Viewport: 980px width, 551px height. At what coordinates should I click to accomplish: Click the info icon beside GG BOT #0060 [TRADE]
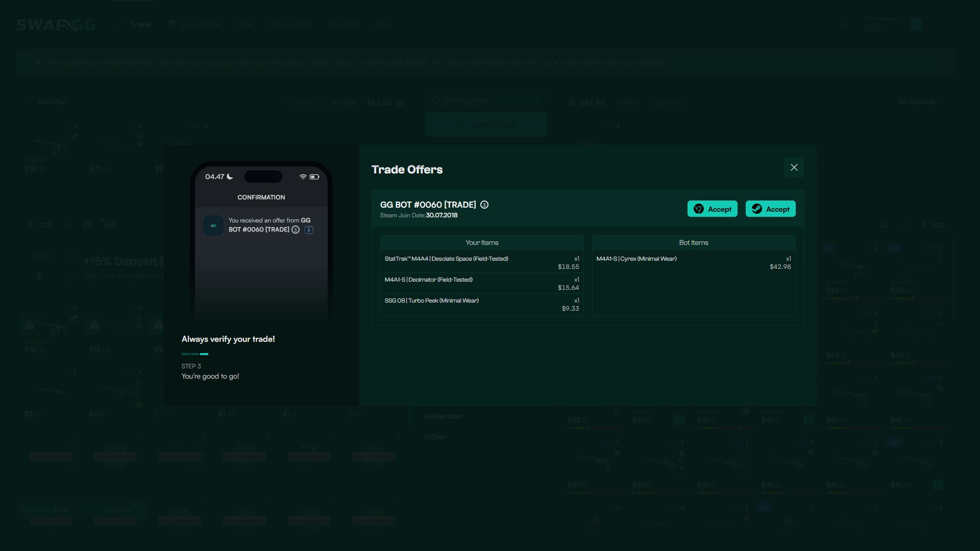[484, 205]
